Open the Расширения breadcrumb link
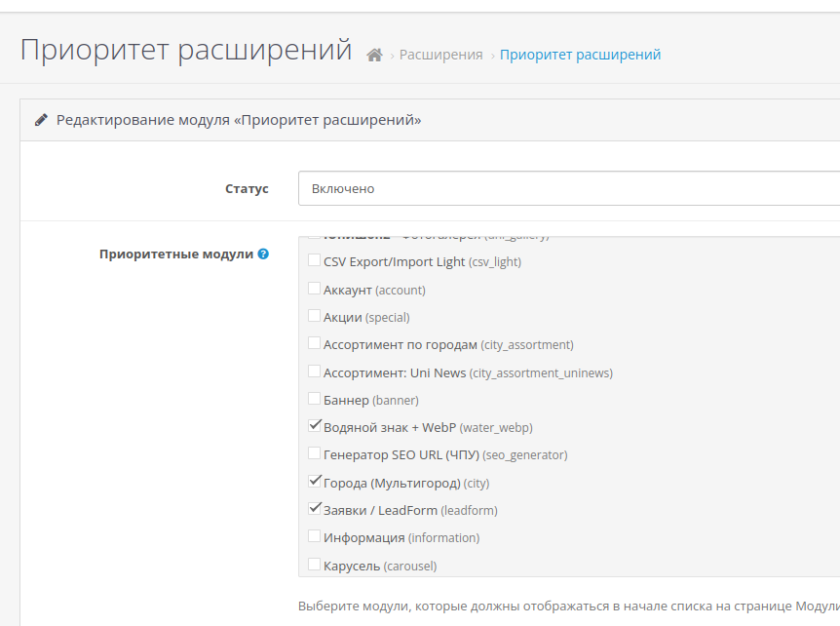 (440, 55)
